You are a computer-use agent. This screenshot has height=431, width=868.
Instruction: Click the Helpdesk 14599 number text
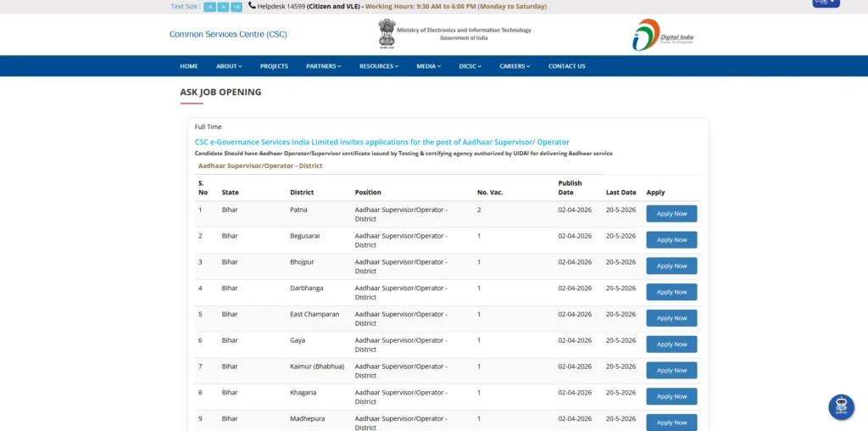(x=281, y=7)
